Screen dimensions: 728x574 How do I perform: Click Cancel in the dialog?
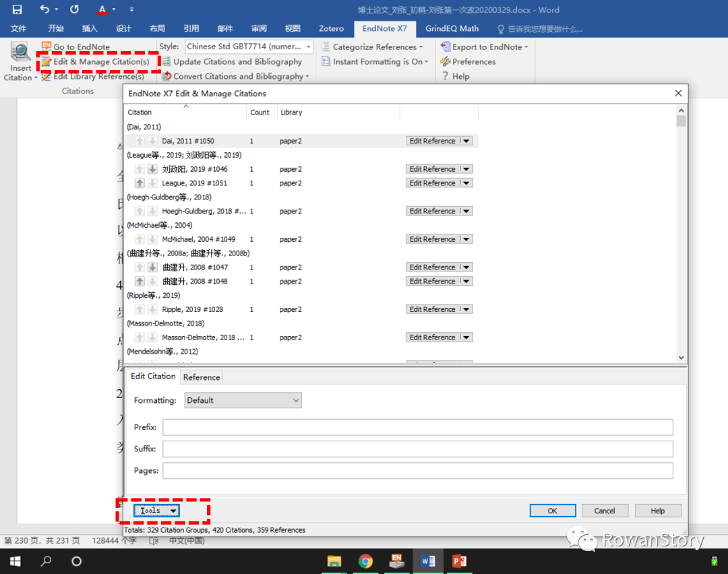click(605, 511)
